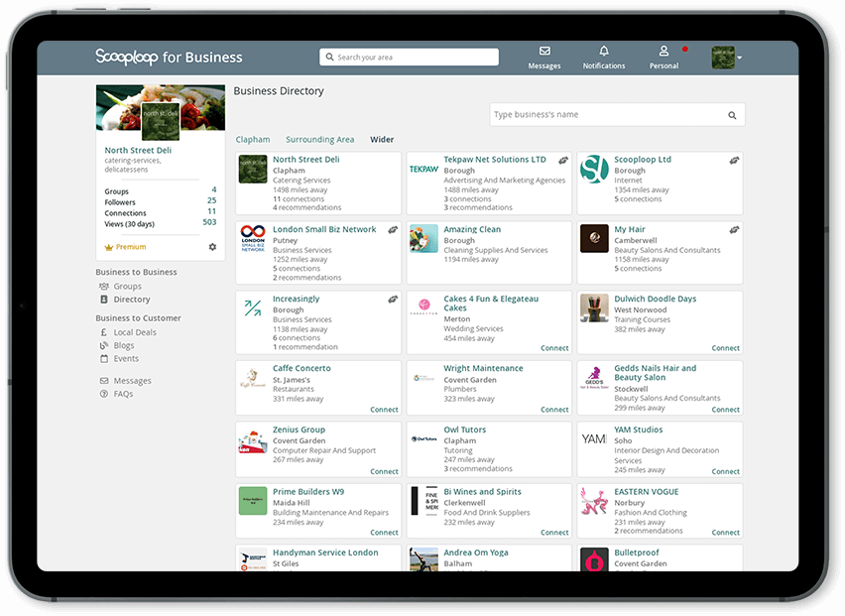Select the Surrounding Area tab
This screenshot has height=616, width=845.
[320, 140]
